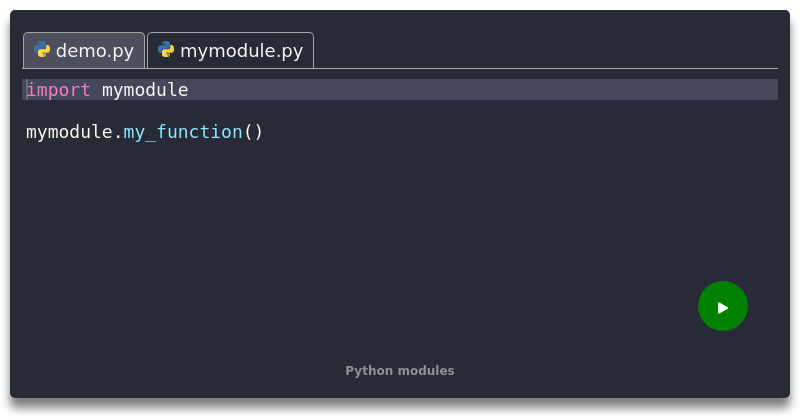Screen dimensions: 800x418
Task: Click the "Python modules" caption text
Action: click(400, 371)
